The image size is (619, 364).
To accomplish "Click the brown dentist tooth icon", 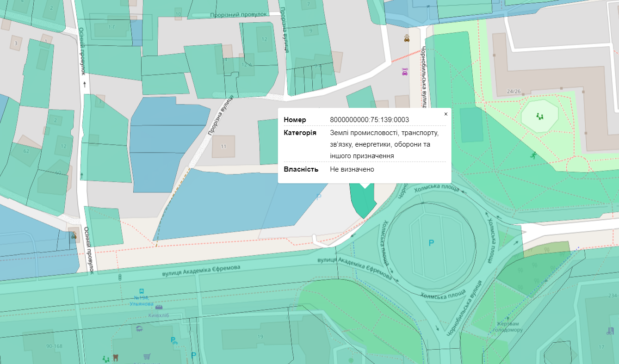I will [x=116, y=358].
